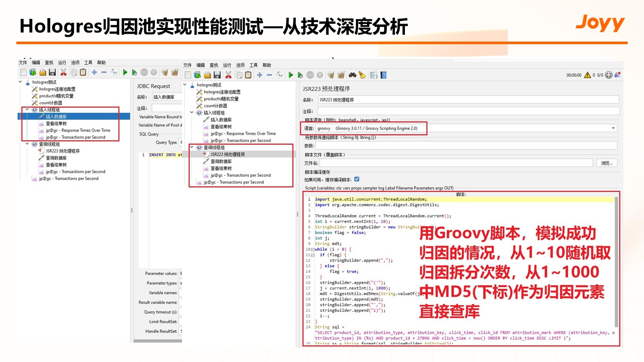Toggle the cache compiled script checkbox
This screenshot has width=644, height=362.
coord(357,179)
